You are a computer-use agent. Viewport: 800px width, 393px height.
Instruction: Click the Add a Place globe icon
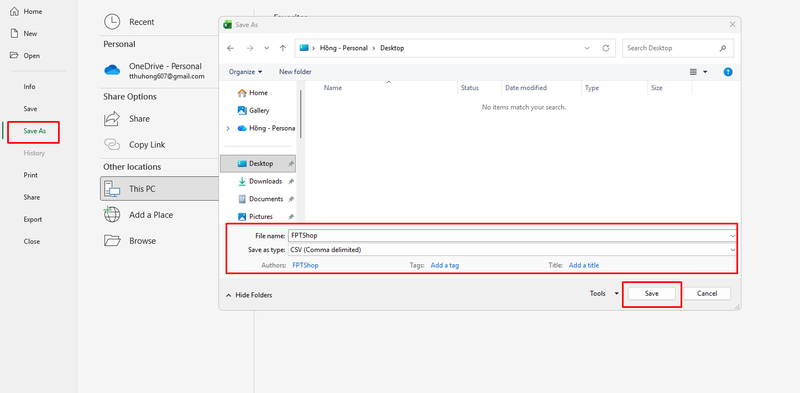tap(112, 215)
